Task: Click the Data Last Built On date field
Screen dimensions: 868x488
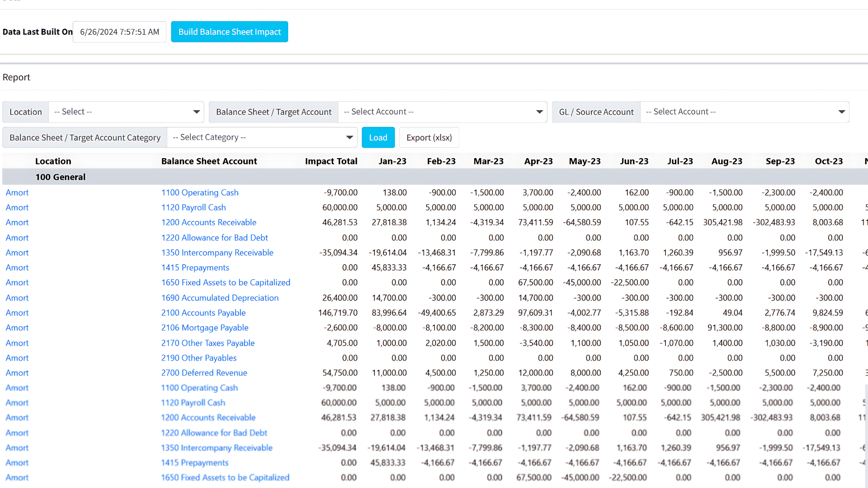Action: click(x=119, y=32)
